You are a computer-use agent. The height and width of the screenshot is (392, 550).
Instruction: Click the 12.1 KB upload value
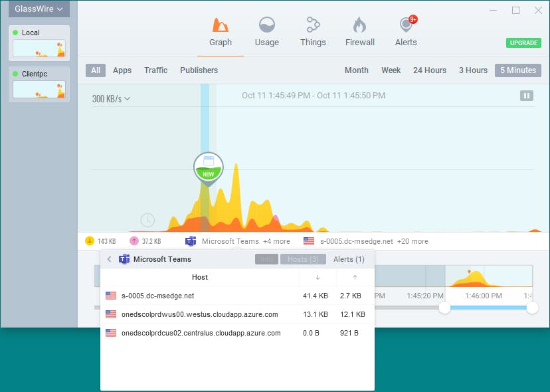(x=353, y=314)
